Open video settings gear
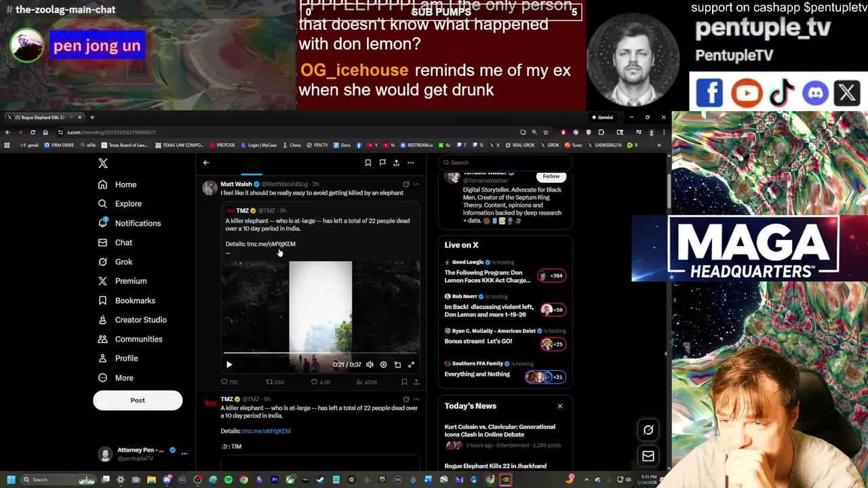 click(x=383, y=365)
